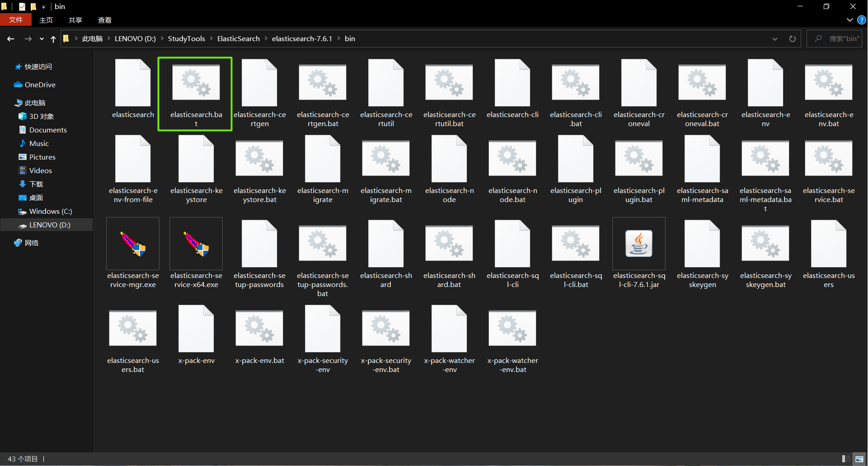Screen dimensions: 868x466
Task: Open the 查看 ribbon tab
Action: tap(105, 20)
